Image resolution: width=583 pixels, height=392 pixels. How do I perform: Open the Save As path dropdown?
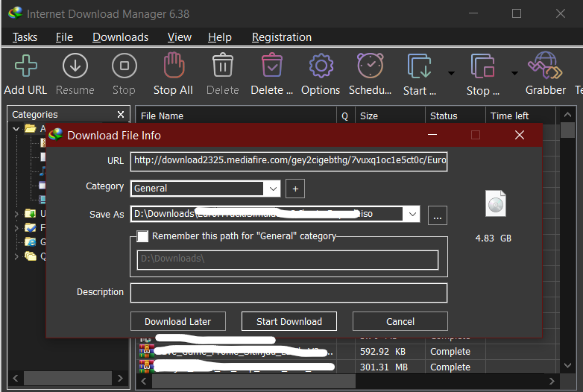(x=412, y=214)
